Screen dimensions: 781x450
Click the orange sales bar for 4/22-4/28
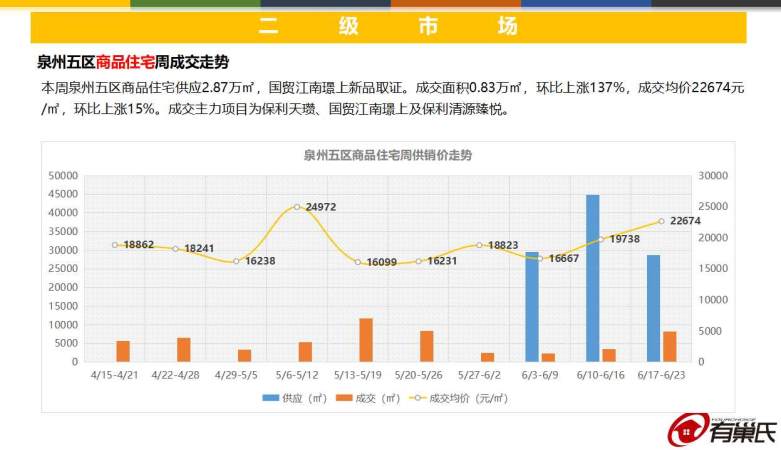point(184,350)
